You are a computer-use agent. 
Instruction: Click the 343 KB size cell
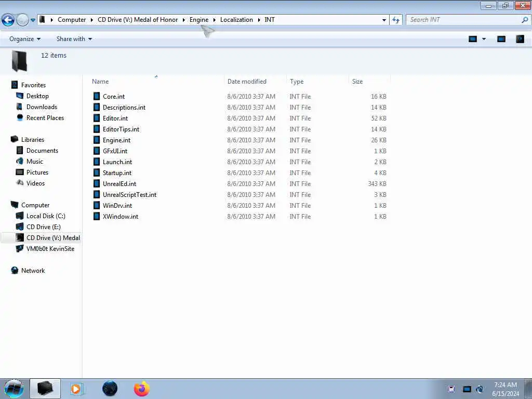point(377,183)
